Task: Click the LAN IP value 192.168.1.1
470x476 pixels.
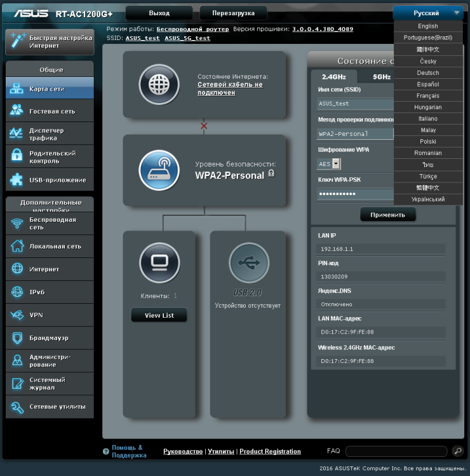Action: tap(337, 249)
